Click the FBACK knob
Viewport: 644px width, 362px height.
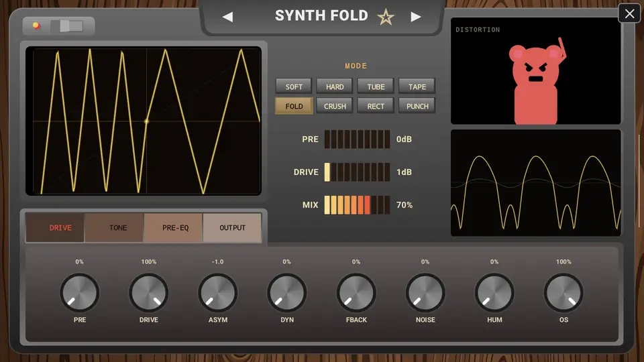356,293
